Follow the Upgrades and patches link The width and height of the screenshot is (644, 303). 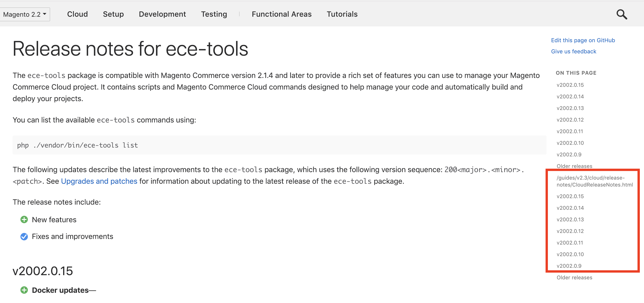point(99,181)
